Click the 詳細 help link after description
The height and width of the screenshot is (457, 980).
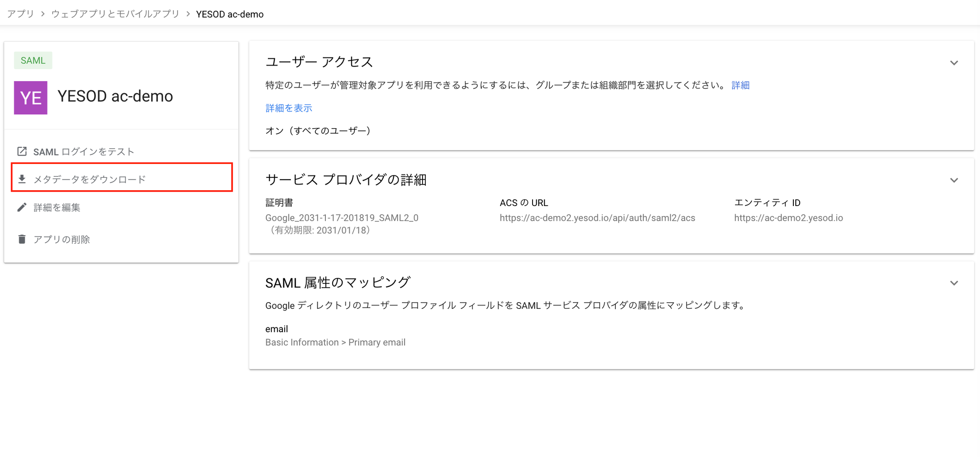740,85
